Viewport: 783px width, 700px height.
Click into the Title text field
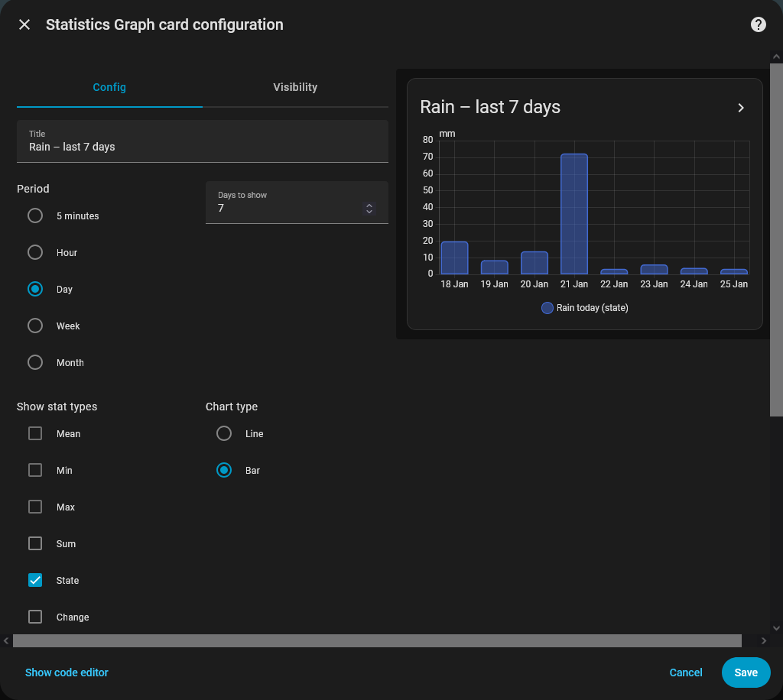point(202,147)
